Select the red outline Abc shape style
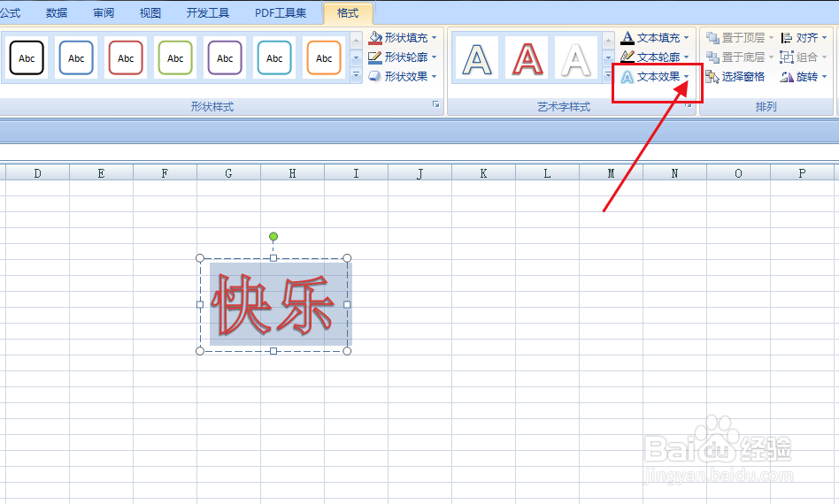This screenshot has height=504, width=839. point(126,57)
